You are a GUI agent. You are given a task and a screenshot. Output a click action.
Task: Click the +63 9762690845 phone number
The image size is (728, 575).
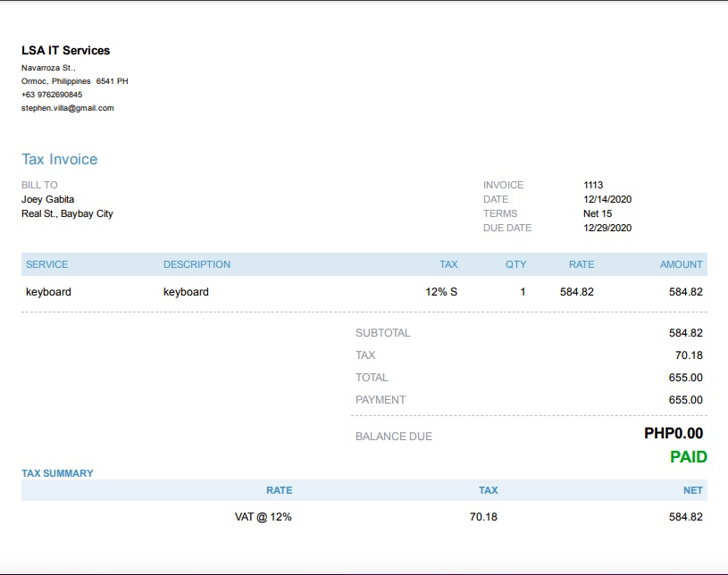coord(52,95)
